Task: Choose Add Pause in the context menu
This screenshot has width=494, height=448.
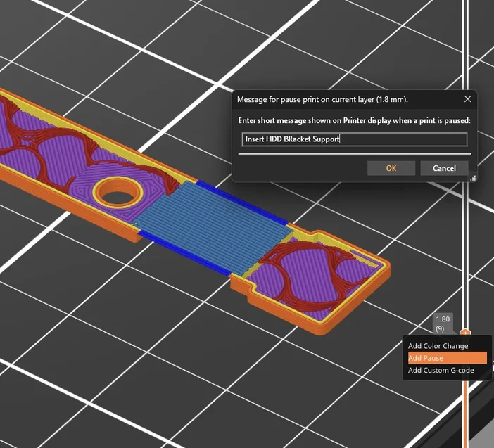Action: click(x=447, y=358)
